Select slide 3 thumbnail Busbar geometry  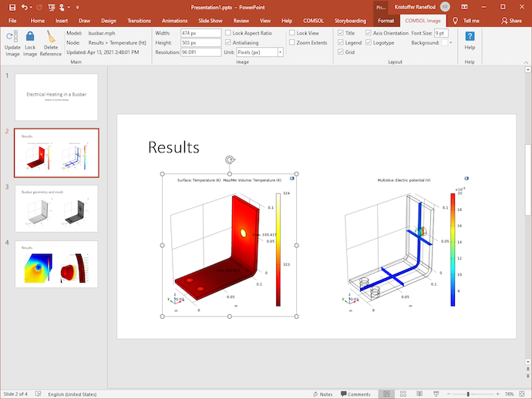[56, 209]
